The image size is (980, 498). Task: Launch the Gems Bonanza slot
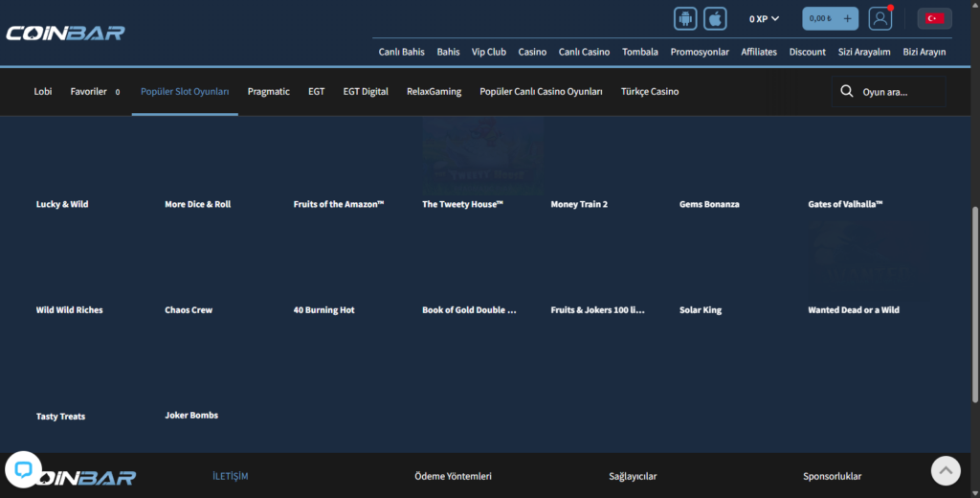[x=709, y=204]
